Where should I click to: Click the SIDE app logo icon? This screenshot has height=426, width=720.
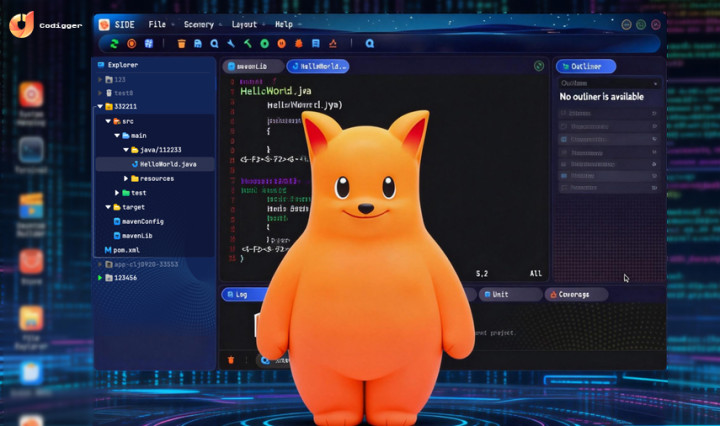(104, 24)
